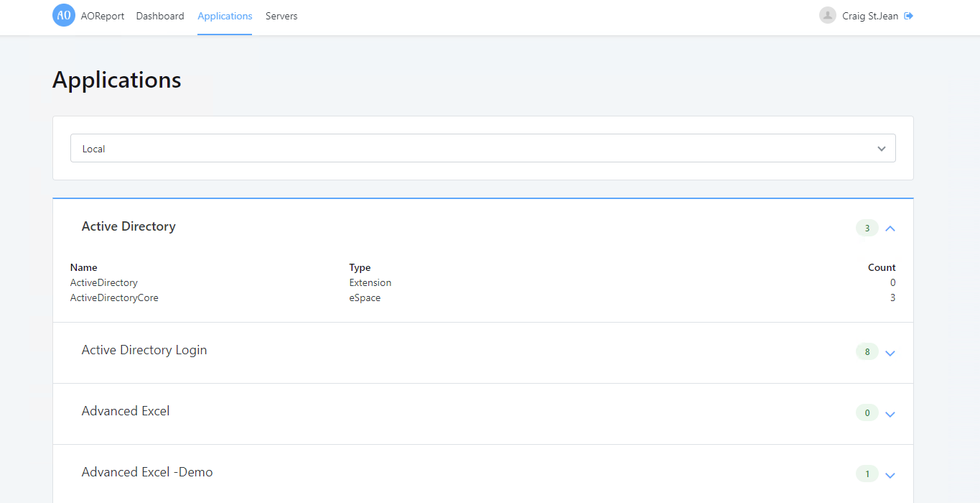Screen dimensions: 980x503
Task: Open the Local environment dropdown
Action: click(x=482, y=148)
